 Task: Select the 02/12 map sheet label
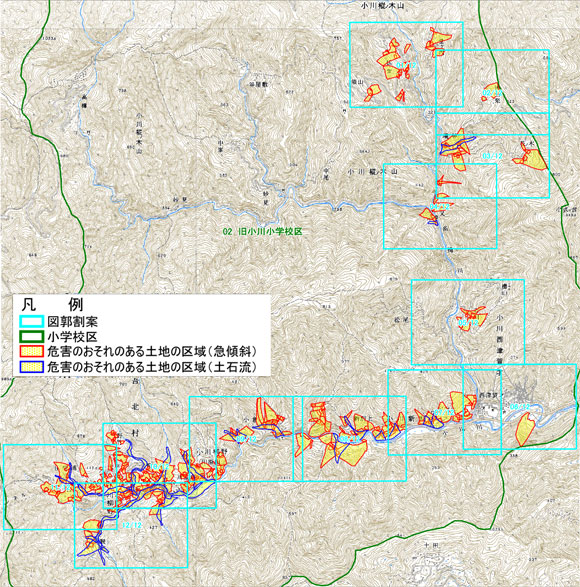click(x=492, y=92)
